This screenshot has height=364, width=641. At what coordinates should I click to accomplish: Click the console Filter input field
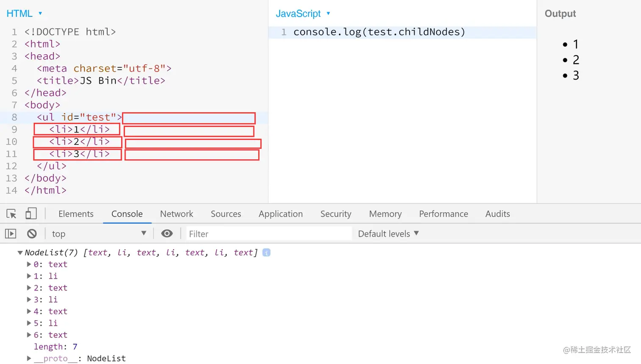click(x=269, y=233)
